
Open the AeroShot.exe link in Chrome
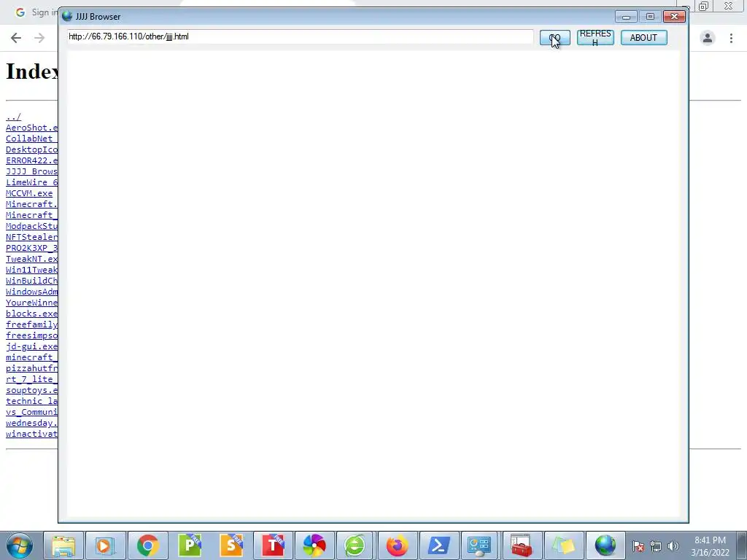click(x=31, y=128)
